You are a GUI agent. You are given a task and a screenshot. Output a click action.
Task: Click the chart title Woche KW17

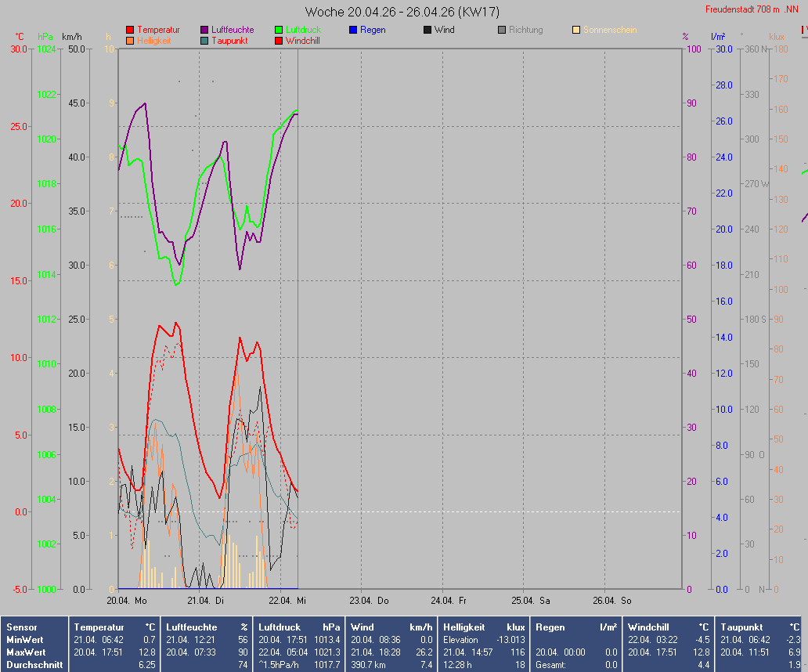pyautogui.click(x=402, y=12)
